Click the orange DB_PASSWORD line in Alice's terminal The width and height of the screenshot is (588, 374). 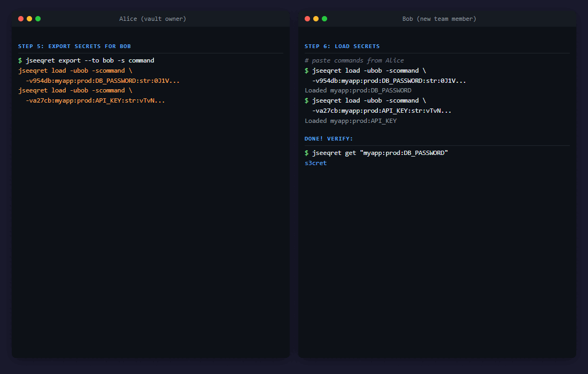(x=103, y=81)
